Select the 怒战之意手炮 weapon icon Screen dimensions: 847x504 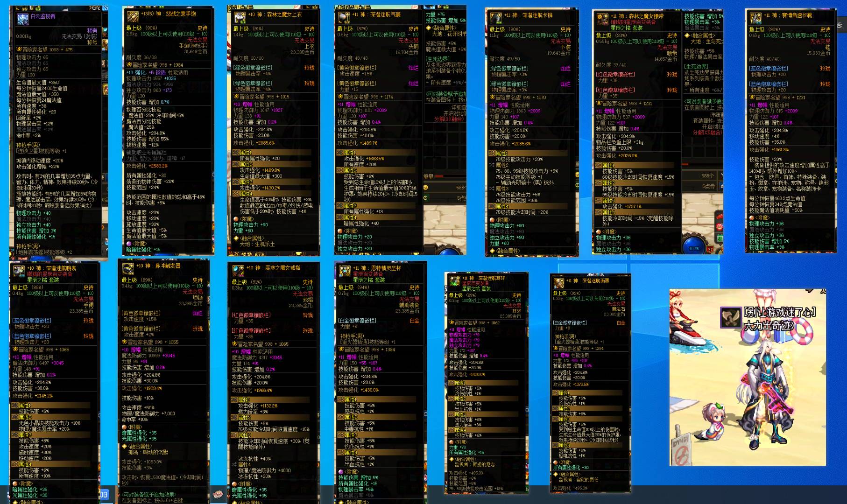(x=133, y=17)
